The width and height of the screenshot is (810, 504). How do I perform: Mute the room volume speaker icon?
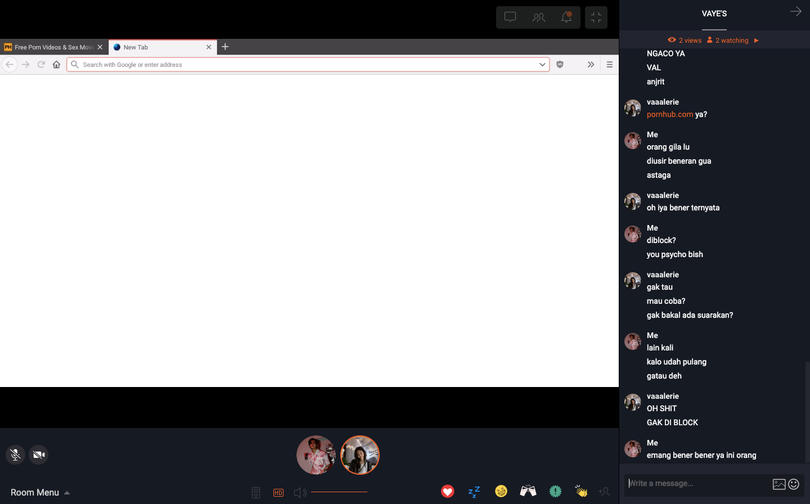pos(300,492)
